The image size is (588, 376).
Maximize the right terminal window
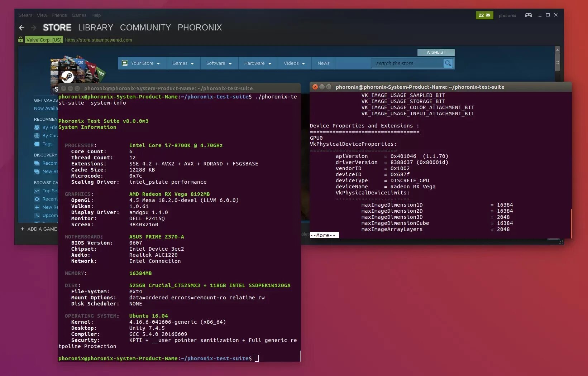pos(329,87)
